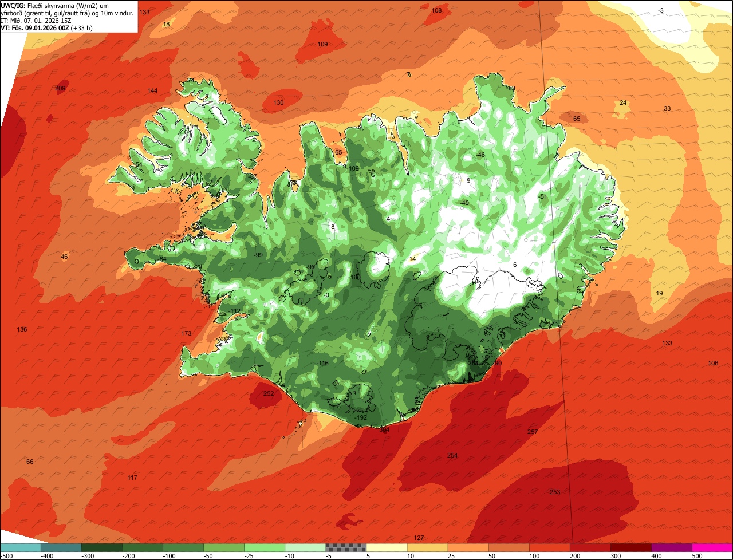Screen dimensions: 733x560
Task: Click the flux value 33
Action: pyautogui.click(x=667, y=108)
